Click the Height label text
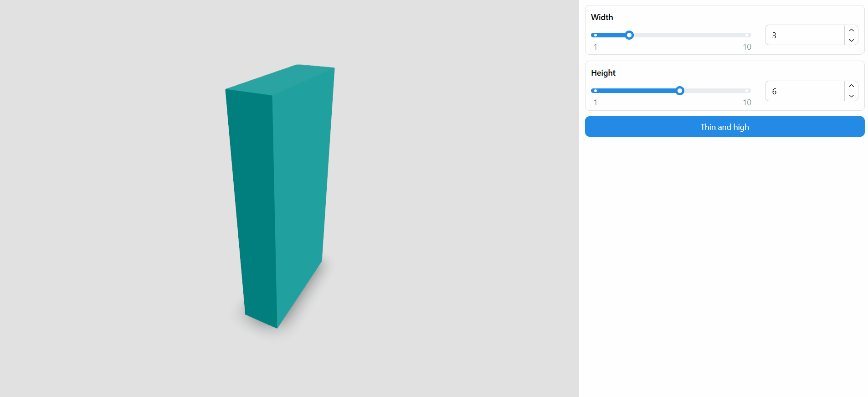 coord(603,73)
